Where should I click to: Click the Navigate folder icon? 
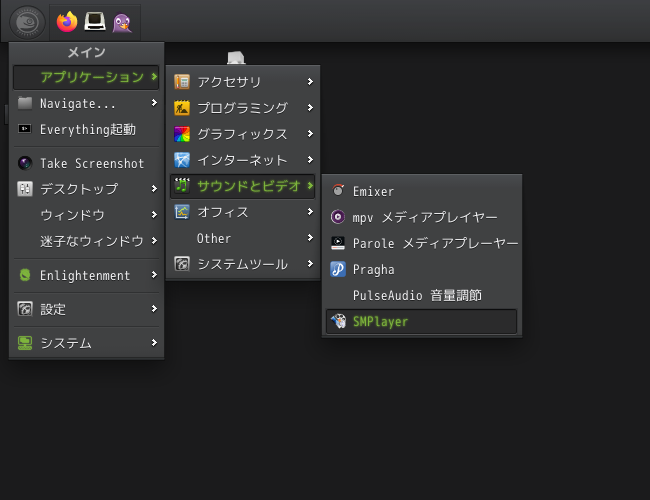tap(25, 103)
